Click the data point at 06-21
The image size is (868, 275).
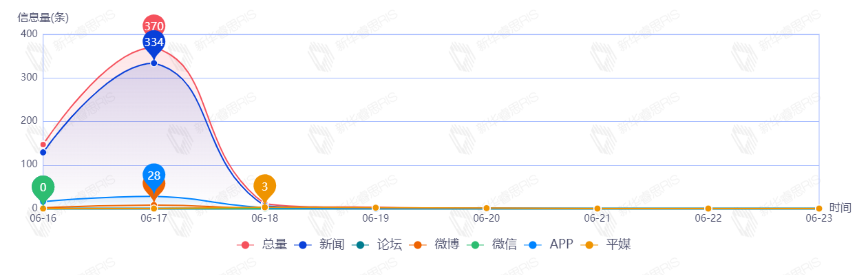pos(598,208)
